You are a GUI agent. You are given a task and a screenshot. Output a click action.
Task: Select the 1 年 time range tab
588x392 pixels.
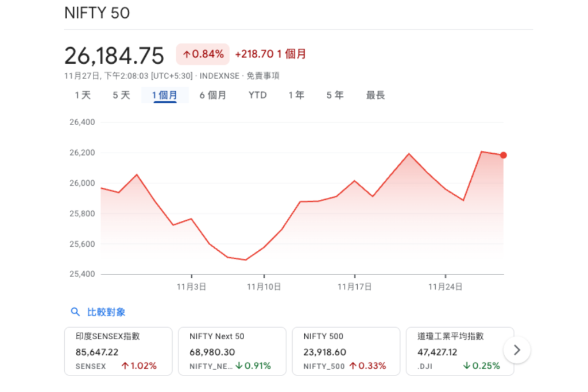pyautogui.click(x=296, y=95)
